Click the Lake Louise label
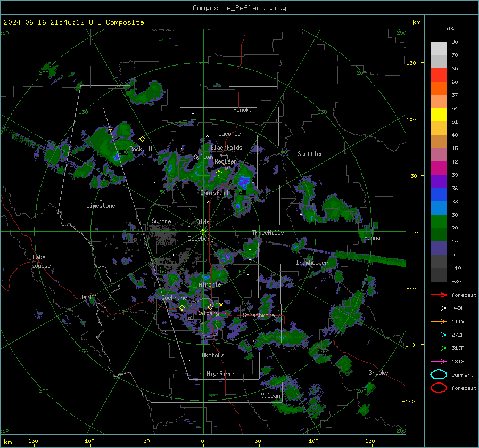 click(41, 262)
